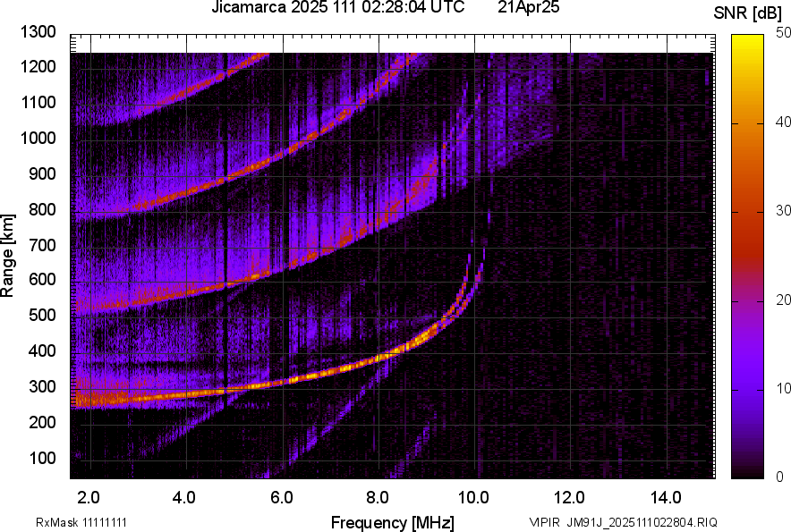Click the 900 km range tick label
This screenshot has height=532, width=791.
tap(42, 173)
